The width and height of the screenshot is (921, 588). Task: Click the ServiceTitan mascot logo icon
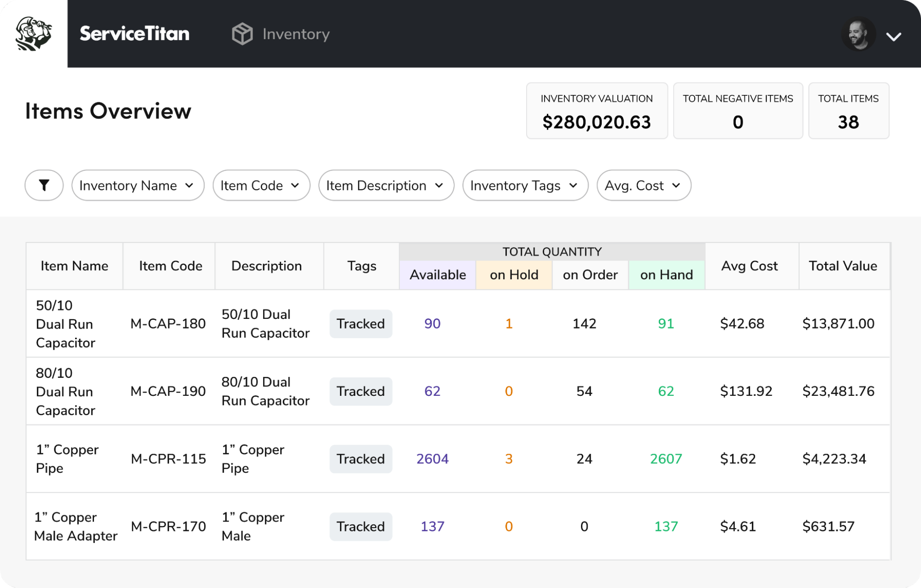pyautogui.click(x=33, y=34)
